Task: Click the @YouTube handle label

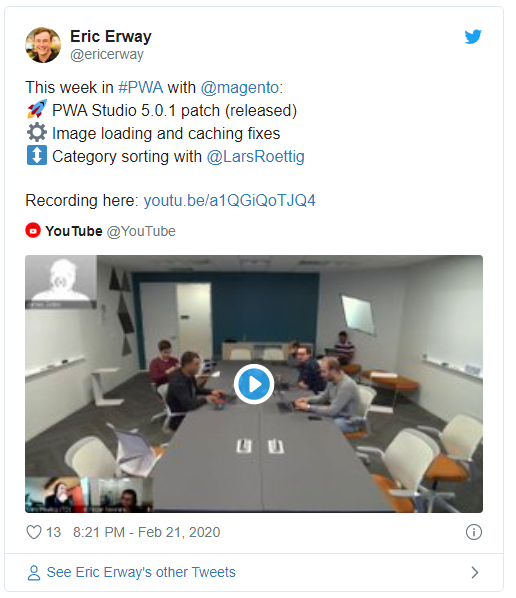Action: click(x=141, y=231)
